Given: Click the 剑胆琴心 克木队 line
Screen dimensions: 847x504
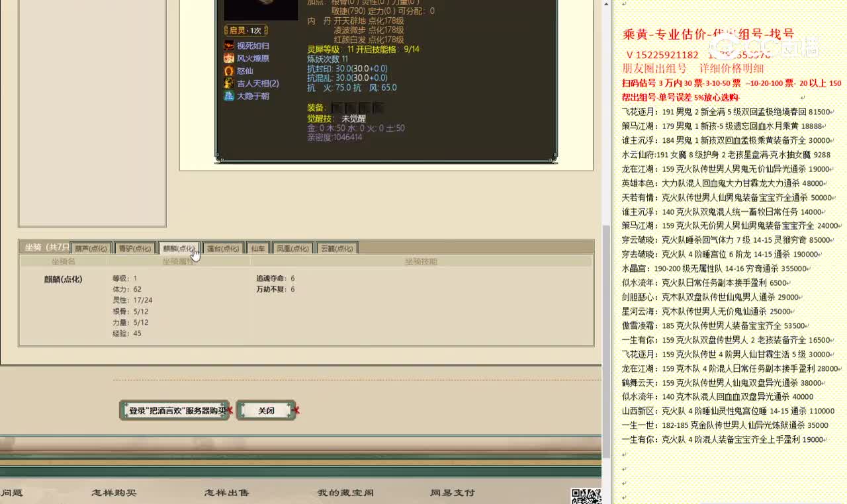Looking at the screenshot, I should click(711, 297).
